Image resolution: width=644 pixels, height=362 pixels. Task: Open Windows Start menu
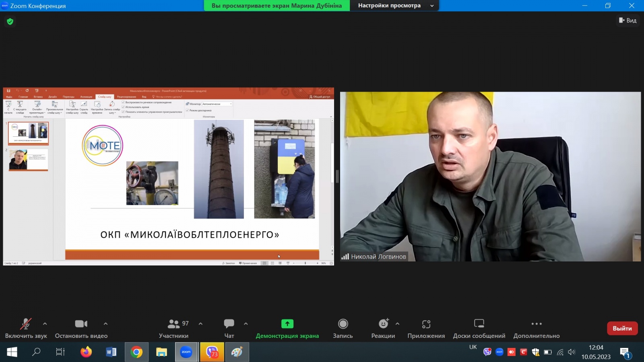[12, 352]
